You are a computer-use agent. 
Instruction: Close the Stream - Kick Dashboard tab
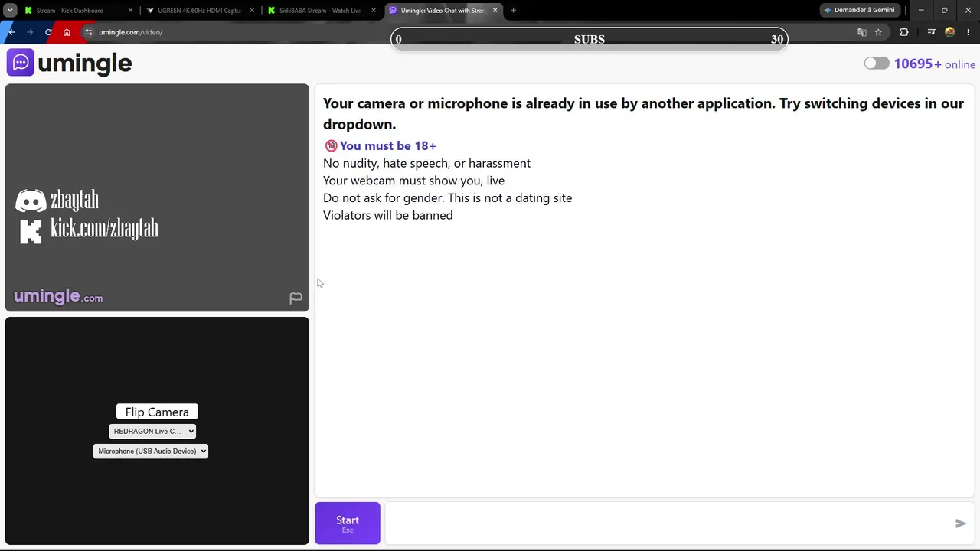[130, 11]
